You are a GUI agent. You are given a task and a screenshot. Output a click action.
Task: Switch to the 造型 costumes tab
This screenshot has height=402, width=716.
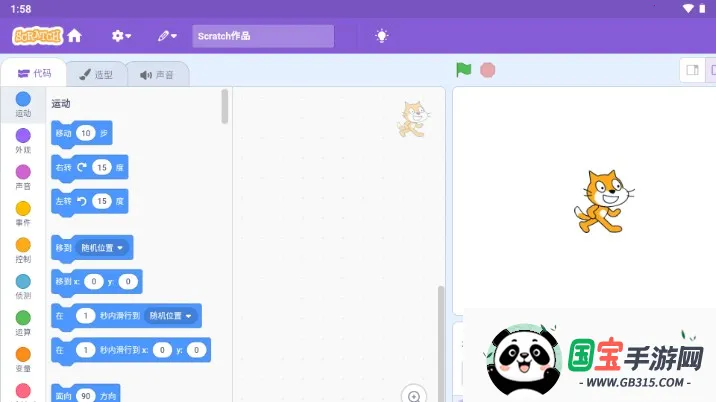coord(96,74)
